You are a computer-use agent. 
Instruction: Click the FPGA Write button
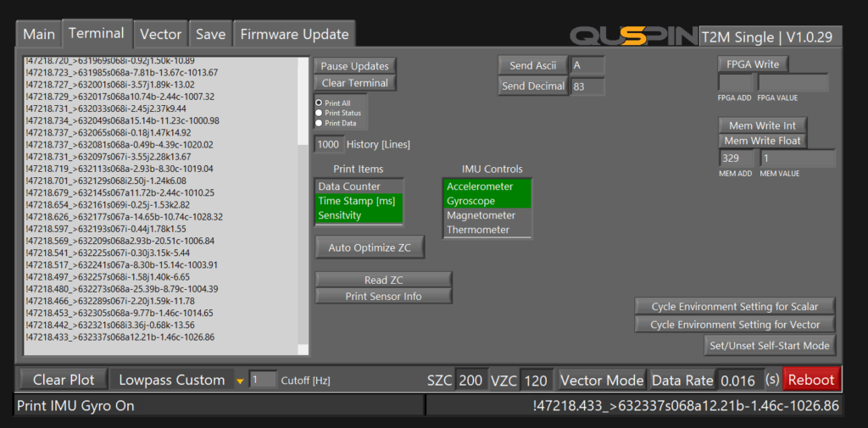point(753,64)
